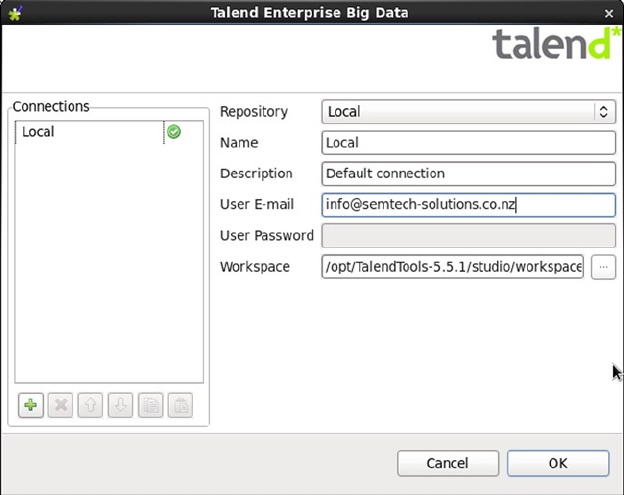Click the copy connection icon
Image resolution: width=624 pixels, height=495 pixels.
point(150,405)
